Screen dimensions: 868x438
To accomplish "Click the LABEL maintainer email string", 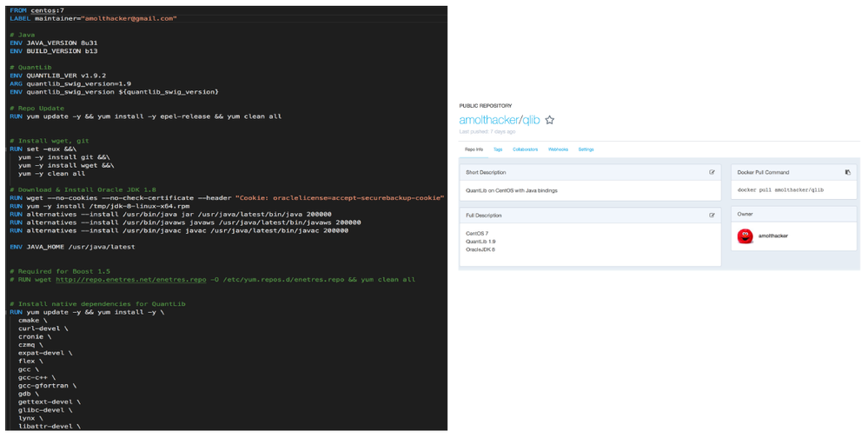I will tap(129, 19).
